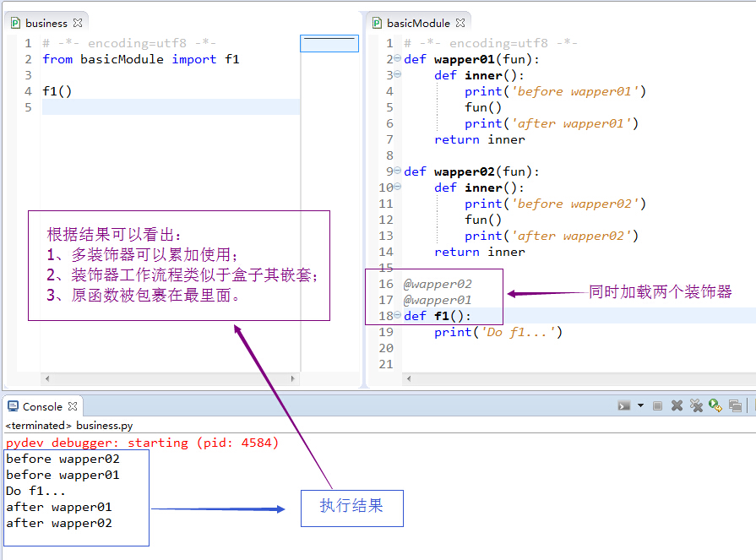Click basicModule editor scrollbar left arrow
The width and height of the screenshot is (756, 560).
point(409,378)
